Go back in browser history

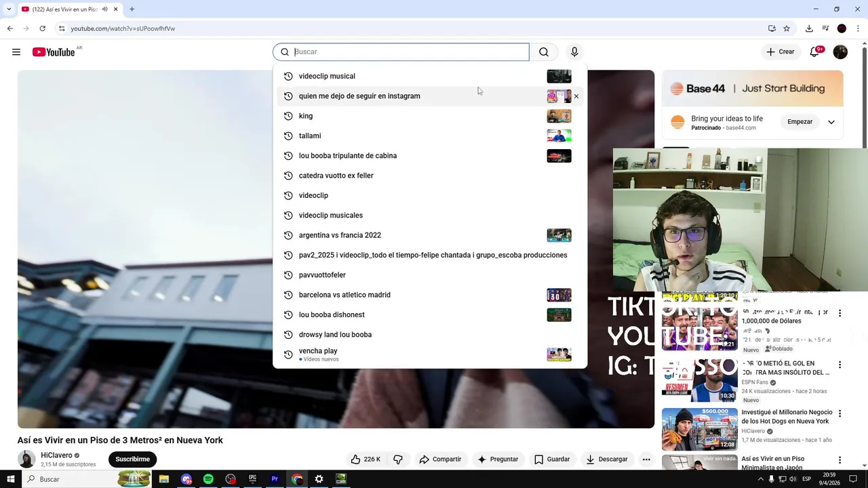pos(9,28)
